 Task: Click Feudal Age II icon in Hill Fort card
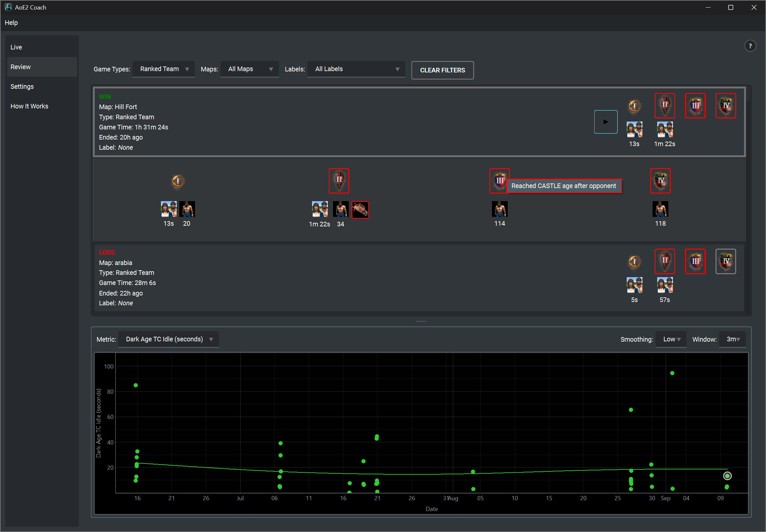[x=665, y=106]
